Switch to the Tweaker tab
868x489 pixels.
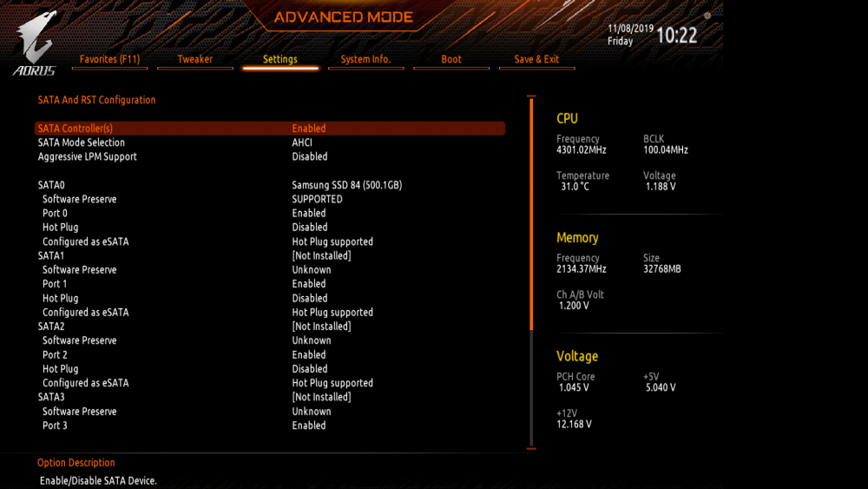pyautogui.click(x=194, y=59)
